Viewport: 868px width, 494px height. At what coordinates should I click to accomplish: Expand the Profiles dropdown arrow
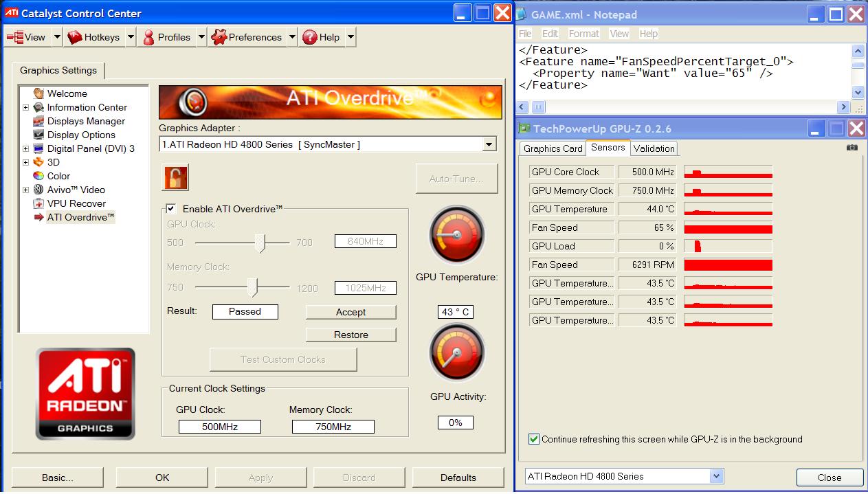point(201,37)
